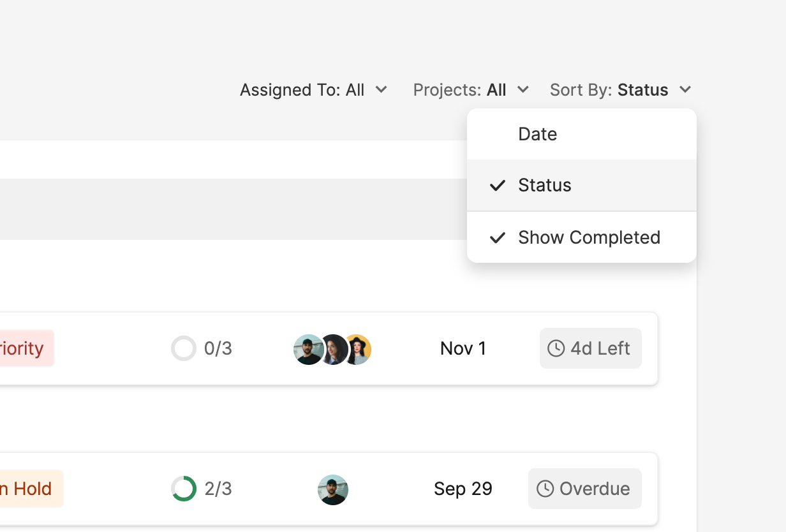The width and height of the screenshot is (786, 532).
Task: Open the Assigned To dropdown
Action: click(313, 90)
